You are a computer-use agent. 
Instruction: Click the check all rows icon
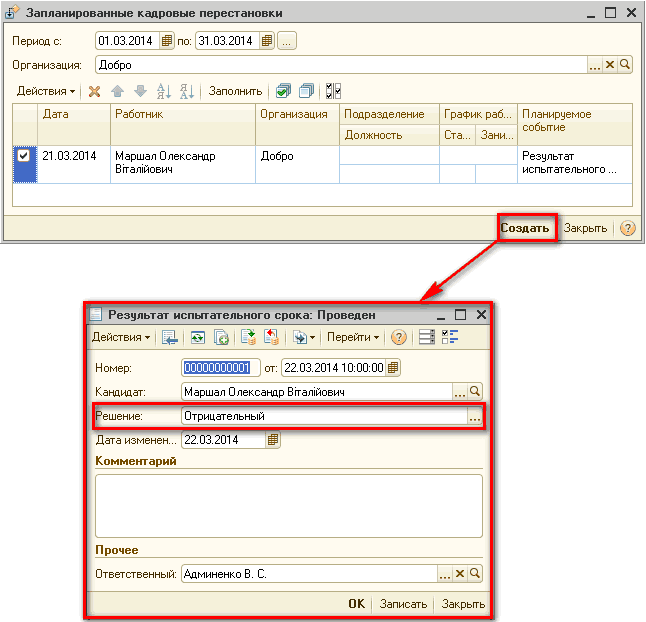[283, 91]
